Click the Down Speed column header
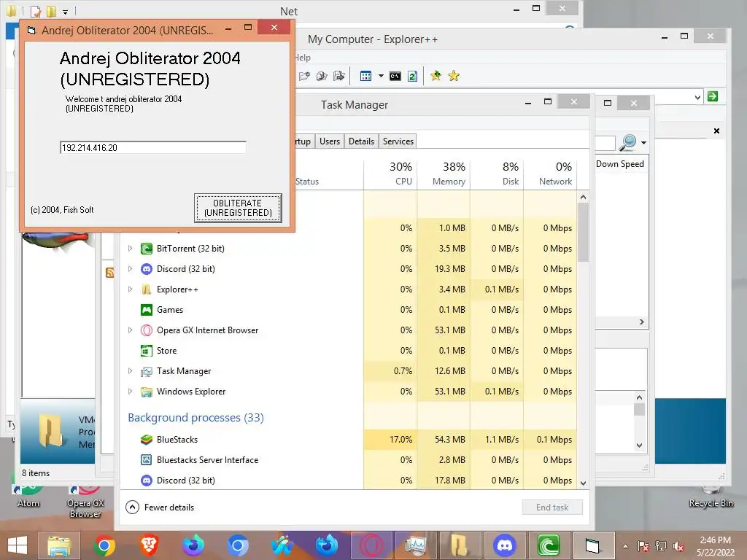 click(620, 164)
